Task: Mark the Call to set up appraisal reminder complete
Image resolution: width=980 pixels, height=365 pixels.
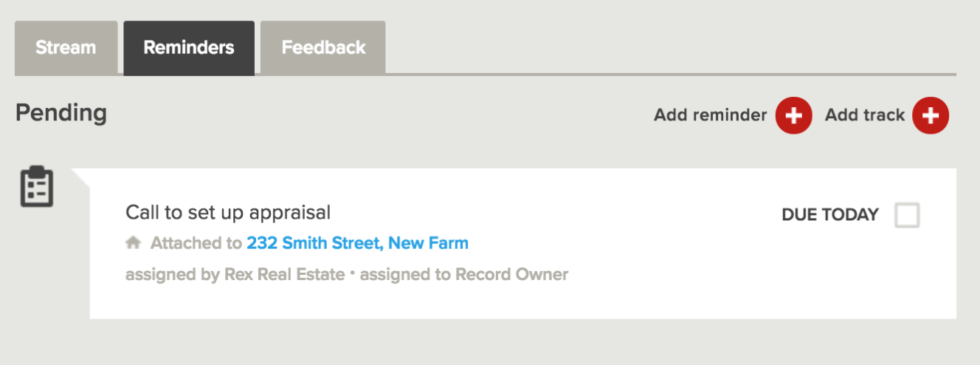Action: point(907,215)
